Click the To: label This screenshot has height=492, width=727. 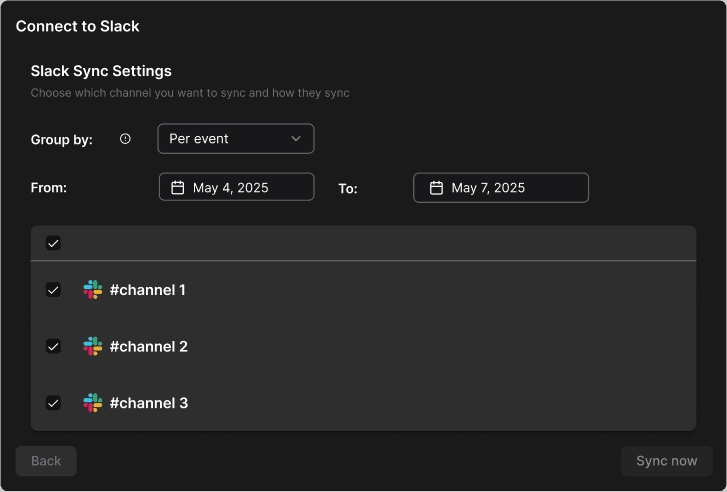[348, 189]
